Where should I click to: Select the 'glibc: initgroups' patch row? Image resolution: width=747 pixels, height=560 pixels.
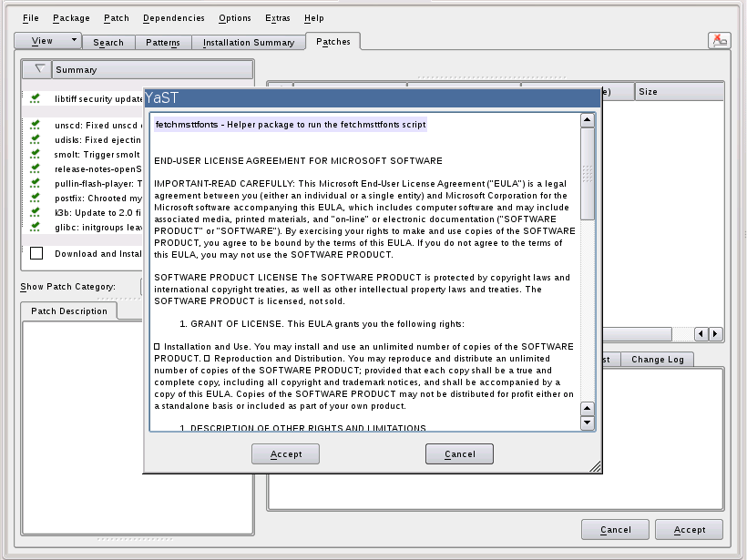82,227
